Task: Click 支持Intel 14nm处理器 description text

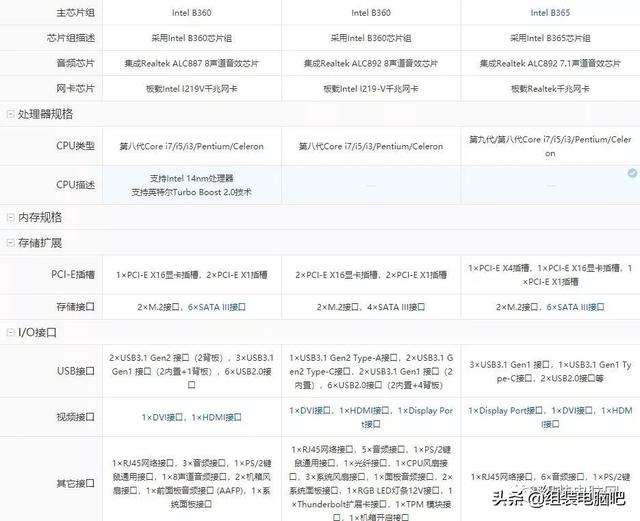Action: tap(192, 178)
